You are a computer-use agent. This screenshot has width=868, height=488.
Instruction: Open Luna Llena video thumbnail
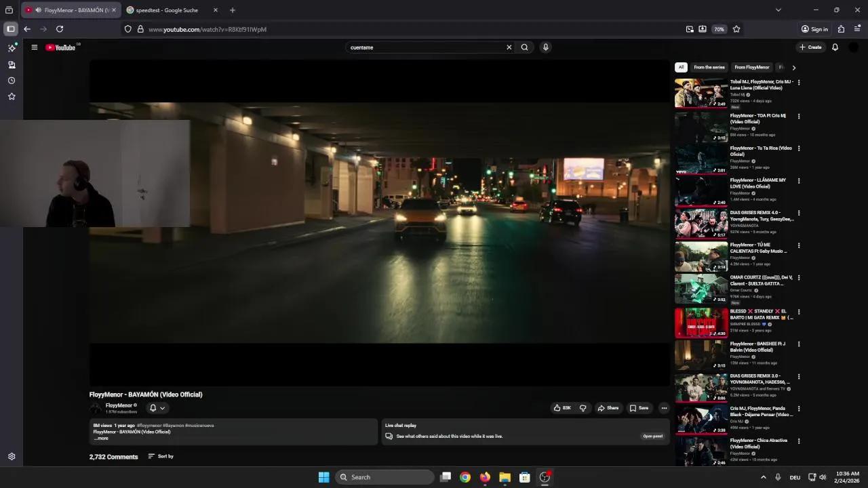(x=701, y=94)
